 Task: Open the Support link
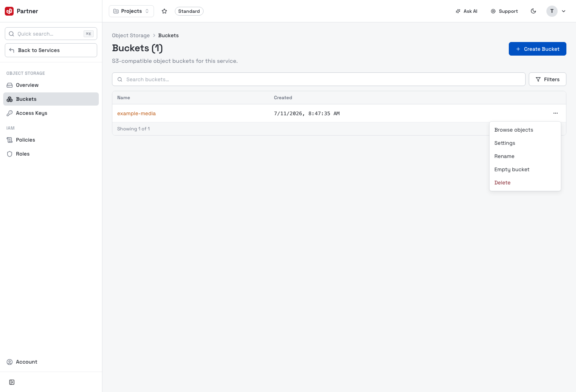click(504, 11)
